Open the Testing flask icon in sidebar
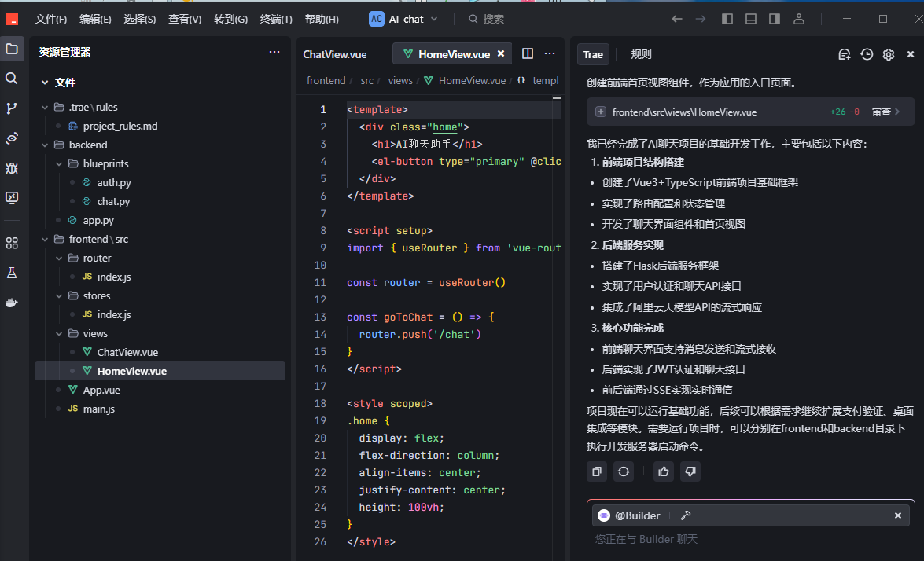 click(x=12, y=273)
